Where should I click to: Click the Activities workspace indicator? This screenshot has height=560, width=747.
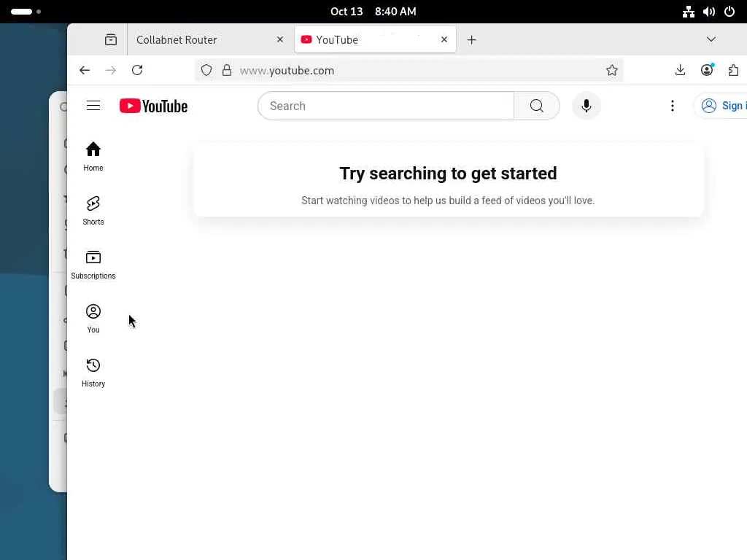tap(26, 12)
